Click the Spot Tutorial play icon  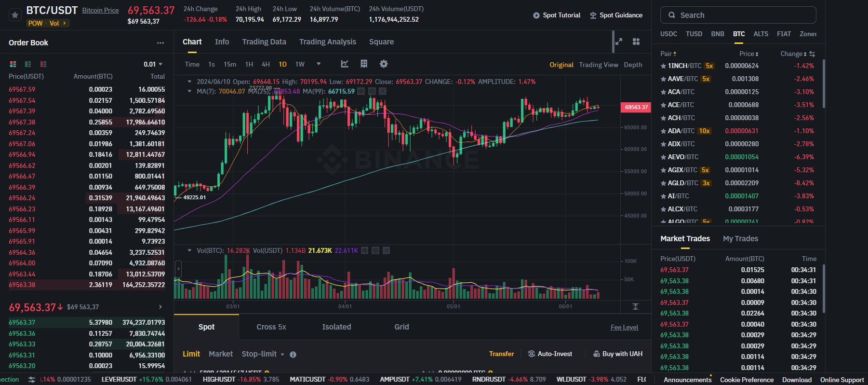tap(536, 15)
